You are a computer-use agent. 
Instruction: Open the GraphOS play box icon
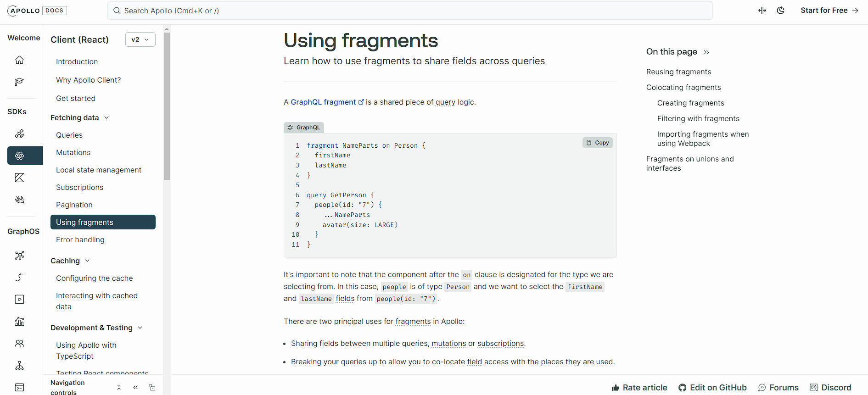click(19, 300)
